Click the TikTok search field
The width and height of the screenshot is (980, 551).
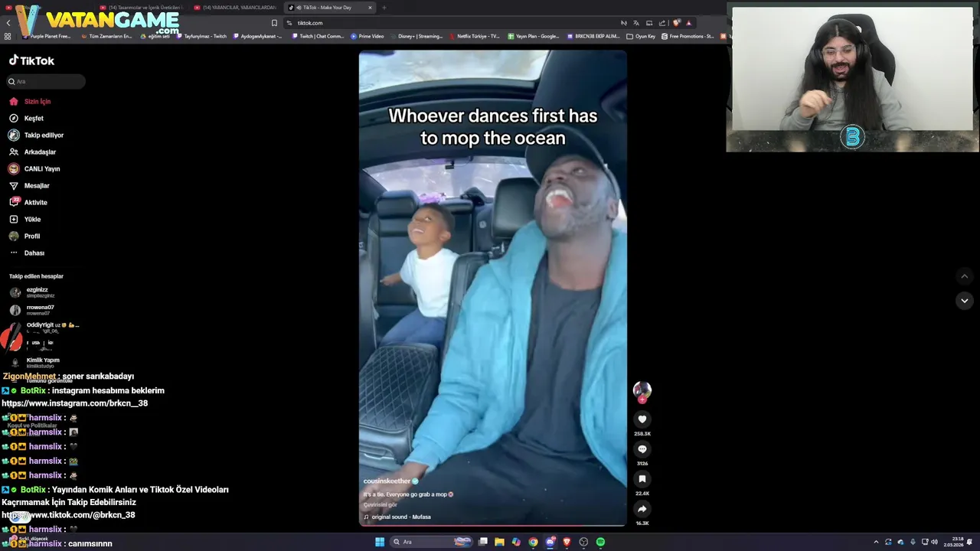click(x=46, y=81)
